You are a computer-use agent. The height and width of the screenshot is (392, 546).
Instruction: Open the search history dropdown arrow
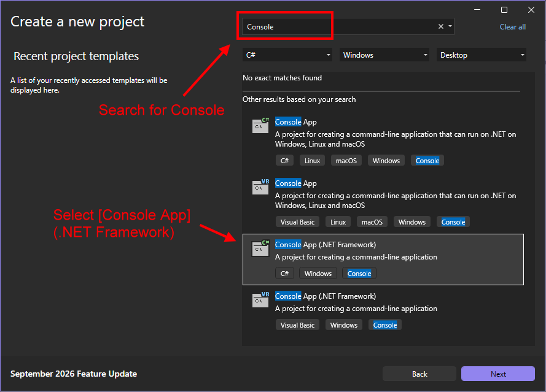click(450, 26)
